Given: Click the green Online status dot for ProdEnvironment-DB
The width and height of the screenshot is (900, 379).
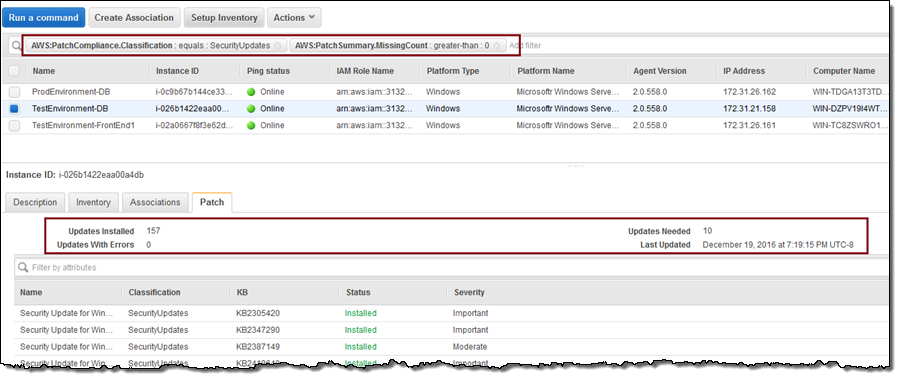Looking at the screenshot, I should click(251, 92).
